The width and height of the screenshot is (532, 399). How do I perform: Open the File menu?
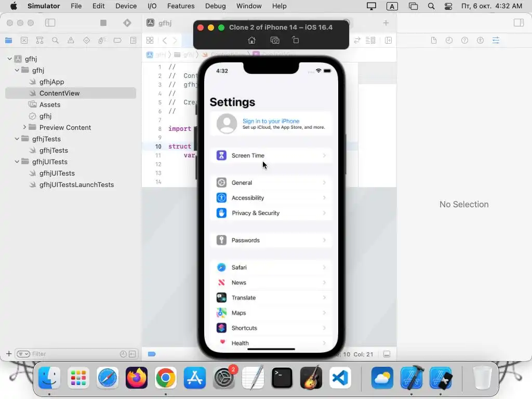click(76, 6)
